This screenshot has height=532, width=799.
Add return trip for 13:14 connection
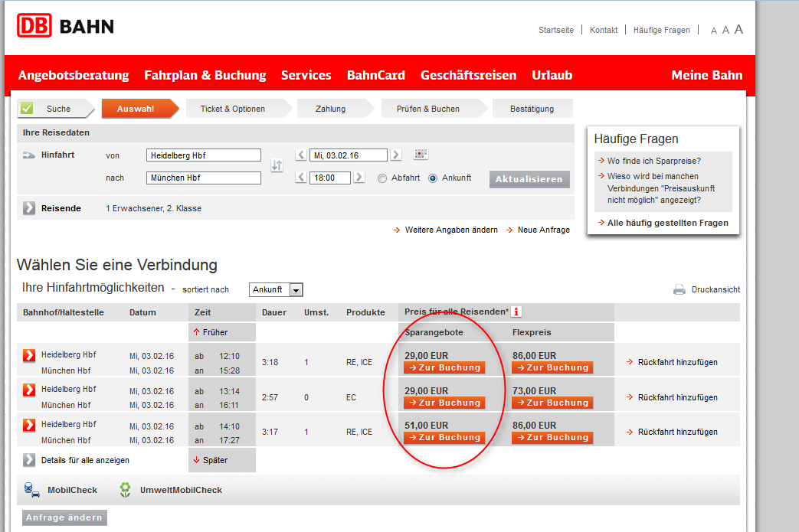click(x=672, y=397)
